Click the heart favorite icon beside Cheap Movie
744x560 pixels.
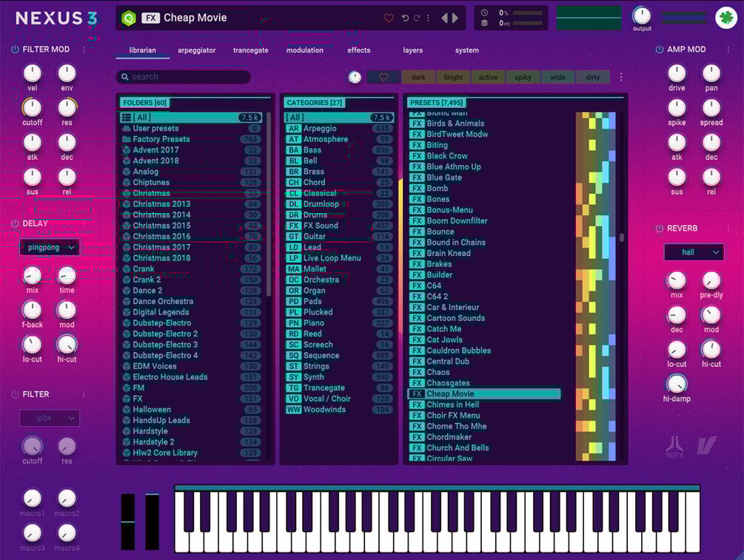point(388,18)
